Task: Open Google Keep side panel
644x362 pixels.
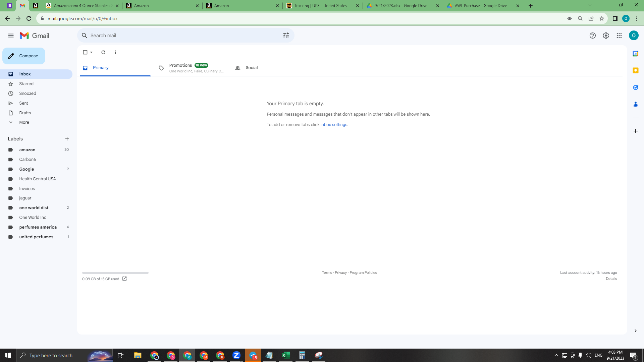Action: click(x=635, y=70)
